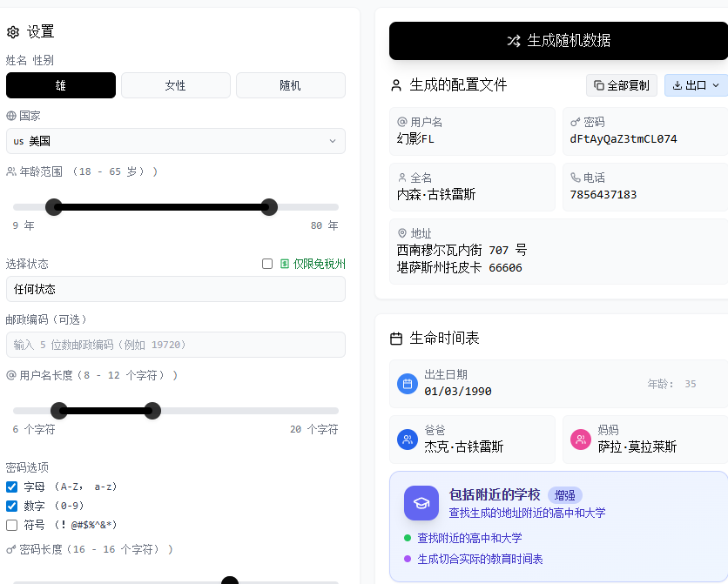Click the 全部复制 copy button

[x=621, y=84]
